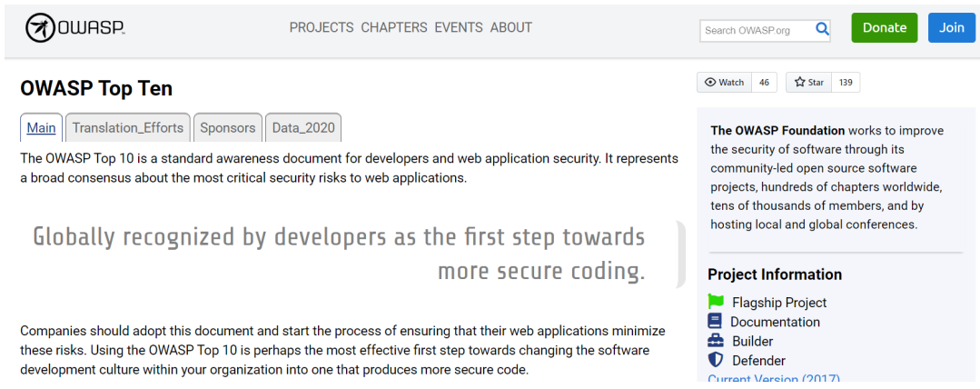Open the CHAPTERS menu
Image resolution: width=980 pixels, height=389 pixels.
394,27
